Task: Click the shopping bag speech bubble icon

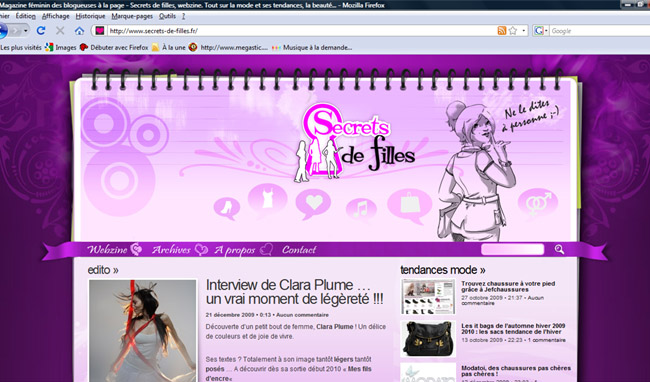Action: tap(410, 205)
